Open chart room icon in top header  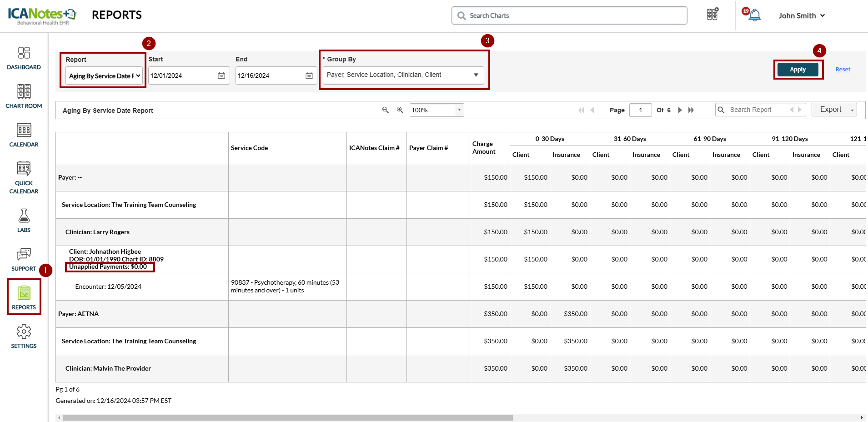click(x=712, y=15)
